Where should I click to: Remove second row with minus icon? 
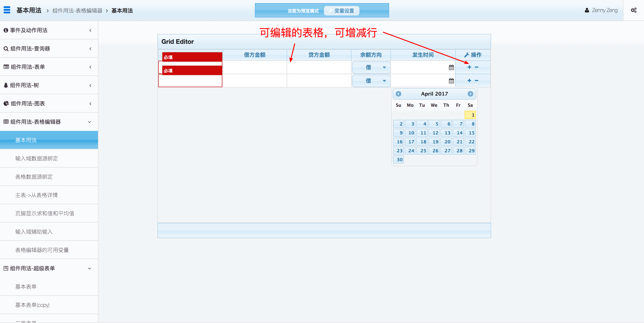click(477, 81)
